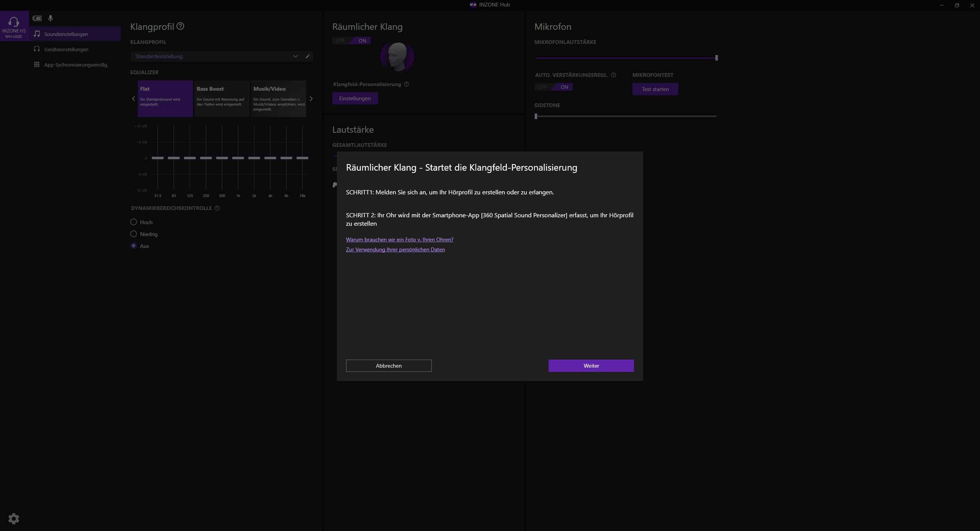
Task: Toggle the Auto. Verstärkungsregl. switch
Action: point(554,87)
